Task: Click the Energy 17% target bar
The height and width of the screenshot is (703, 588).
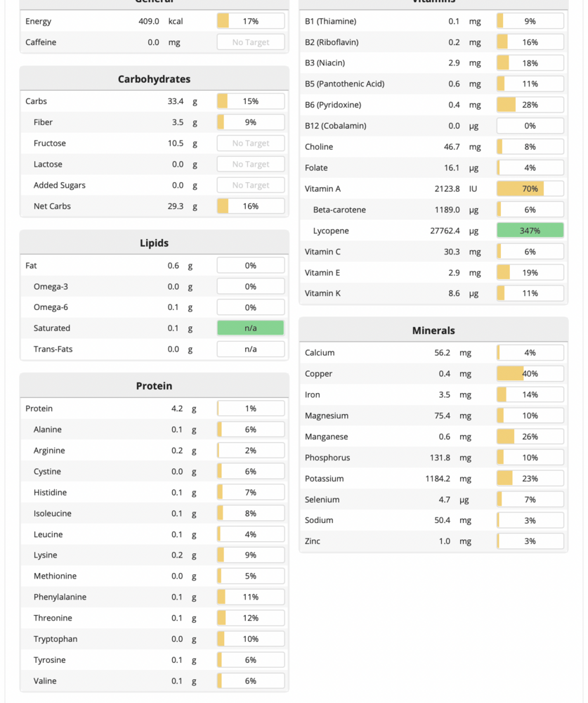Action: coord(251,21)
